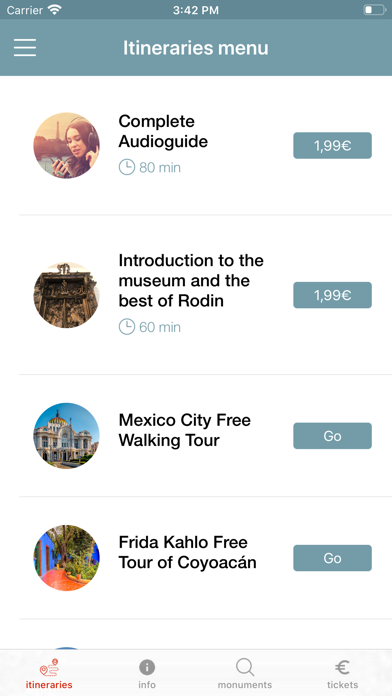The image size is (392, 696).
Task: Open the Mexico City palace thumbnail
Action: (67, 436)
